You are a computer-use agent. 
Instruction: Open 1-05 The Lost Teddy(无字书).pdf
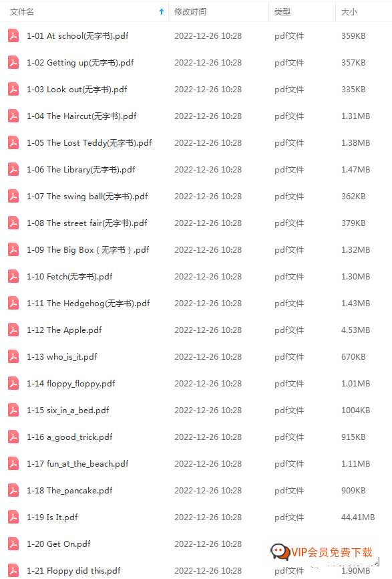point(89,143)
